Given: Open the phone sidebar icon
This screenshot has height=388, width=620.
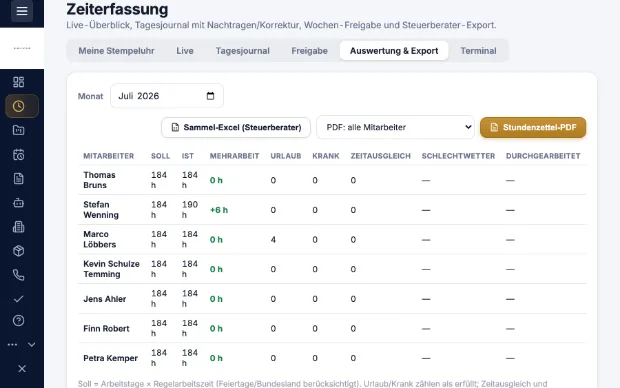Looking at the screenshot, I should 19,275.
